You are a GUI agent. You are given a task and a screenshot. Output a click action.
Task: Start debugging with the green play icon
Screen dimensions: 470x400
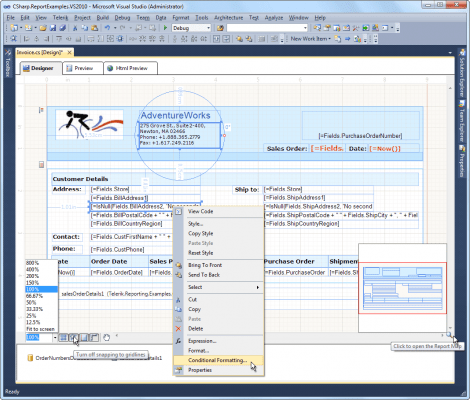pyautogui.click(x=165, y=28)
